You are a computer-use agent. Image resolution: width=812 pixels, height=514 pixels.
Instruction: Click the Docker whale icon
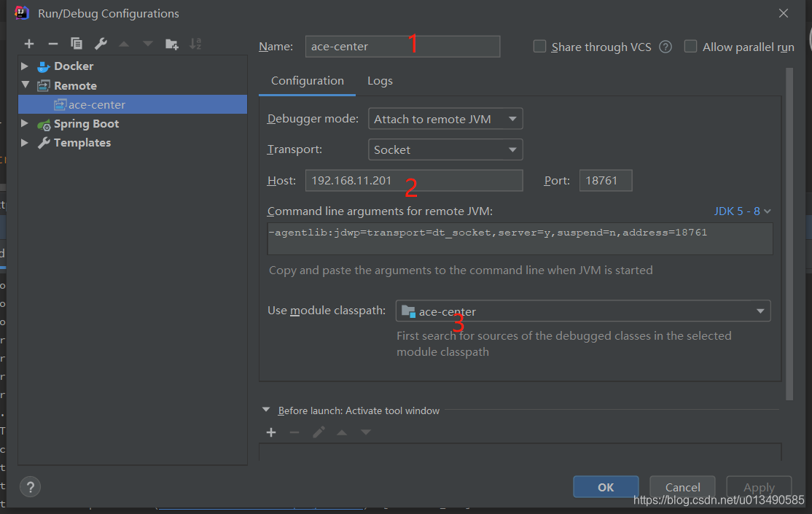tap(44, 66)
